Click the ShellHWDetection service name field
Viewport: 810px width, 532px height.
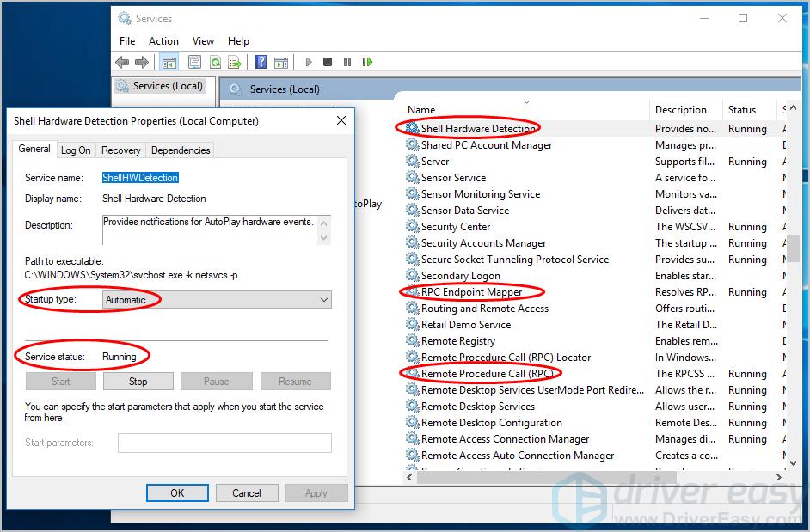point(140,178)
